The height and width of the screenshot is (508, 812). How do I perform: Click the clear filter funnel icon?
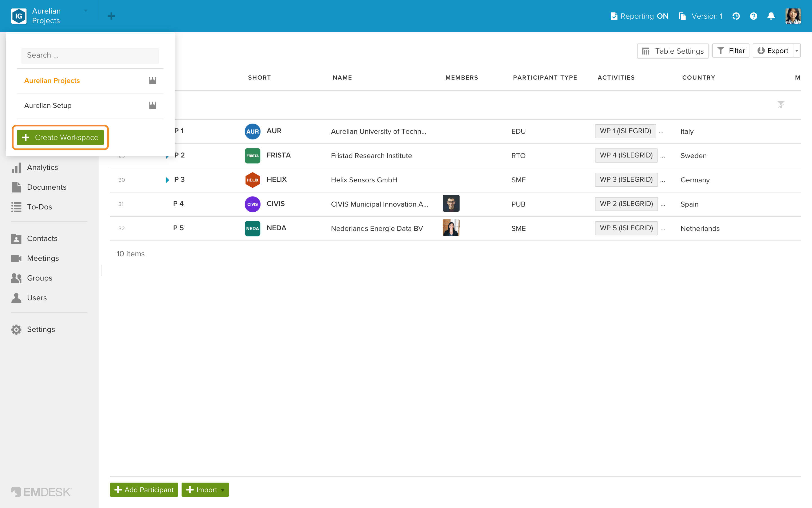tap(781, 104)
